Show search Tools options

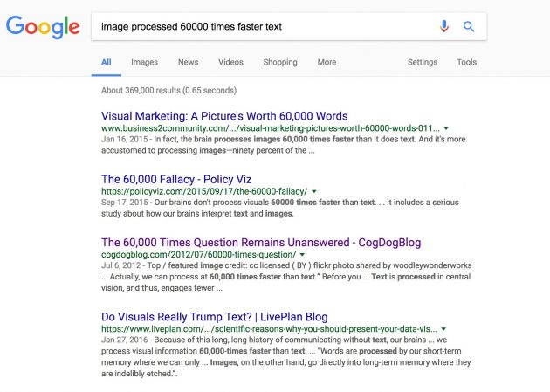[x=466, y=62]
